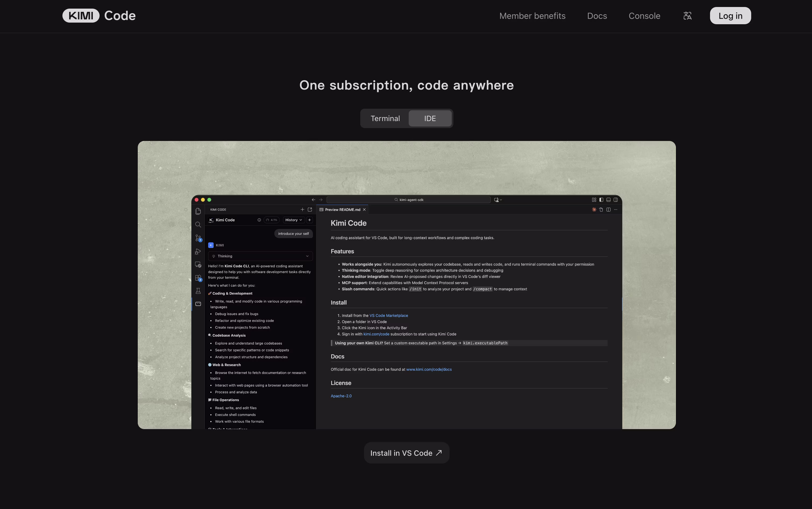Image resolution: width=812 pixels, height=509 pixels.
Task: Open the Explorer icon in the IDE activity bar
Action: click(198, 211)
